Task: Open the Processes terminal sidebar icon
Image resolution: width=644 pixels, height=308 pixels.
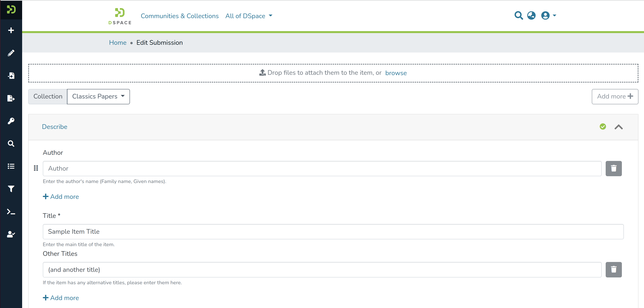Action: pyautogui.click(x=11, y=212)
